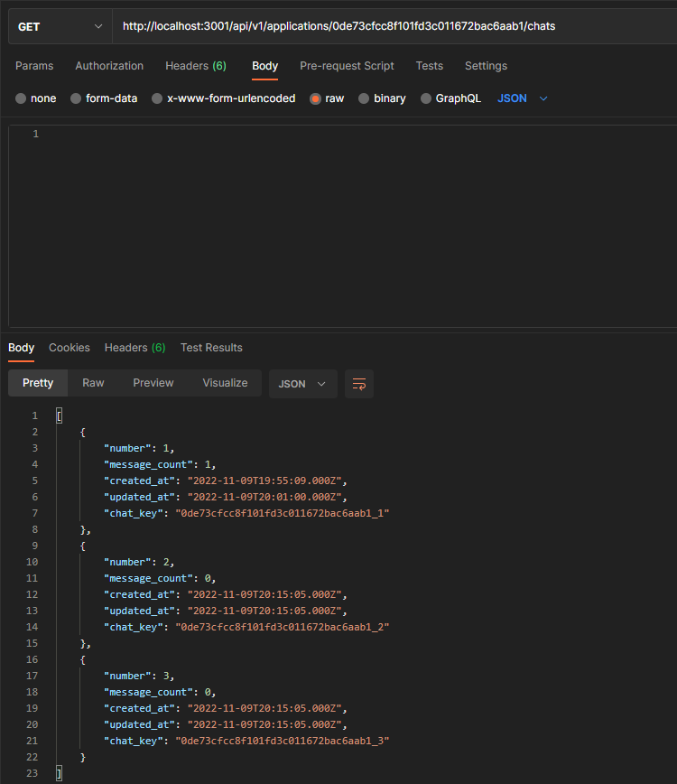Open the Pre-request Script tab
Viewport: 677px width, 784px height.
point(347,65)
